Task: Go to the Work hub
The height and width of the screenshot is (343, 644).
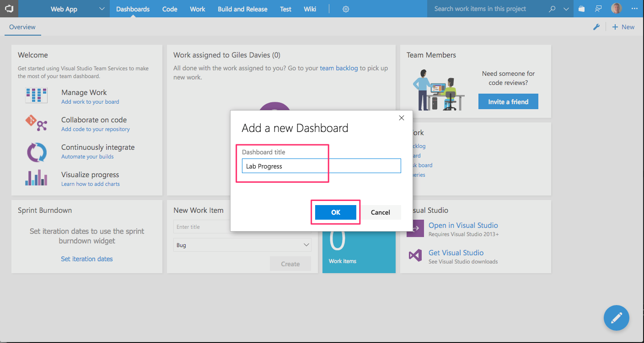Action: (198, 9)
